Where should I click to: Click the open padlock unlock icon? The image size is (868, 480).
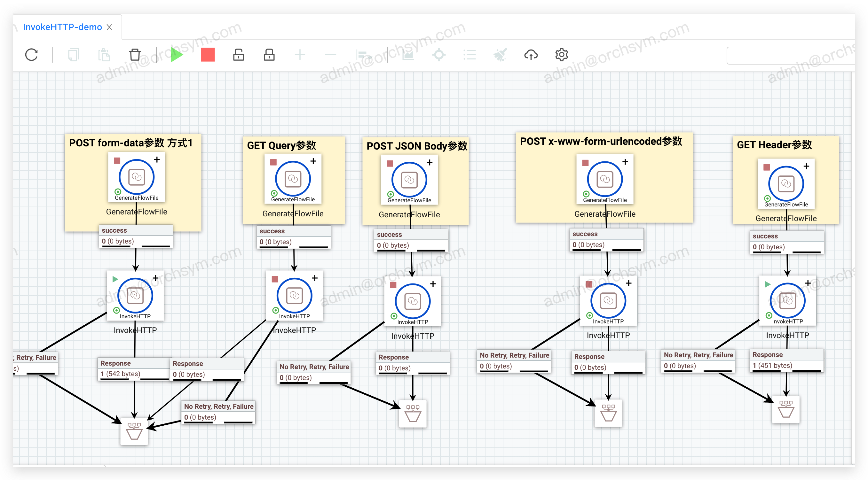point(238,55)
